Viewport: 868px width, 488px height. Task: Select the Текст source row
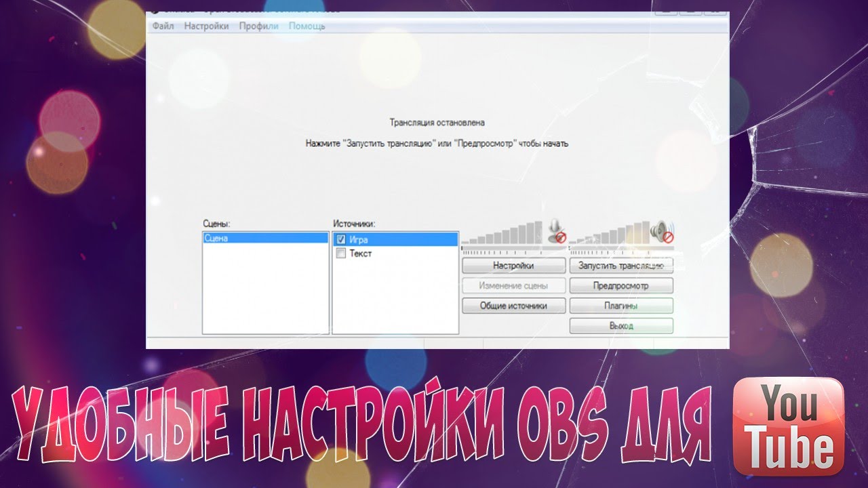pos(395,253)
